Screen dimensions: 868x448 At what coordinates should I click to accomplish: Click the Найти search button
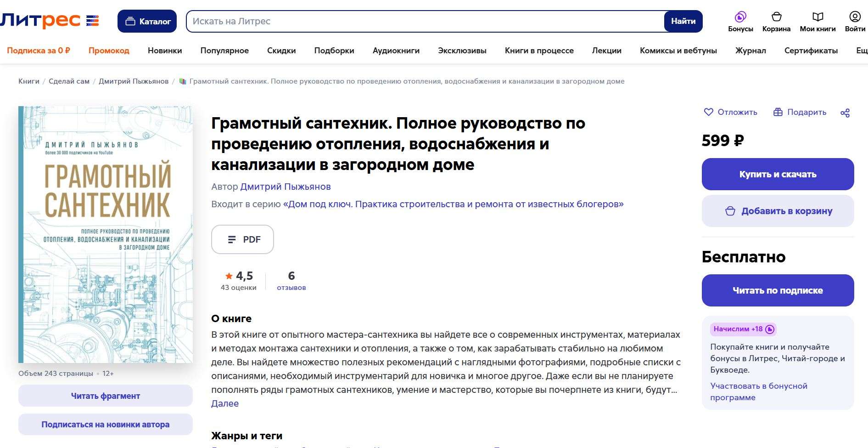pos(683,21)
